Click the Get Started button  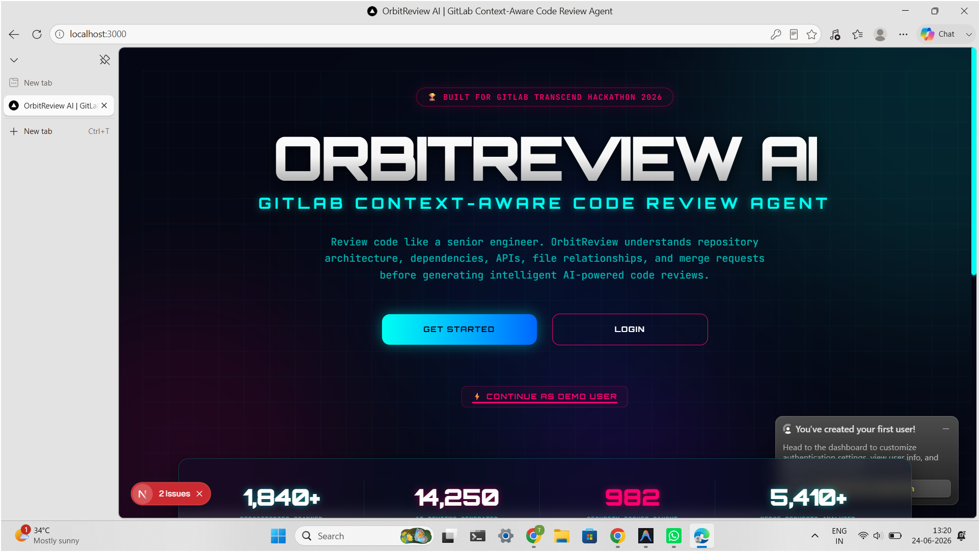click(x=459, y=329)
